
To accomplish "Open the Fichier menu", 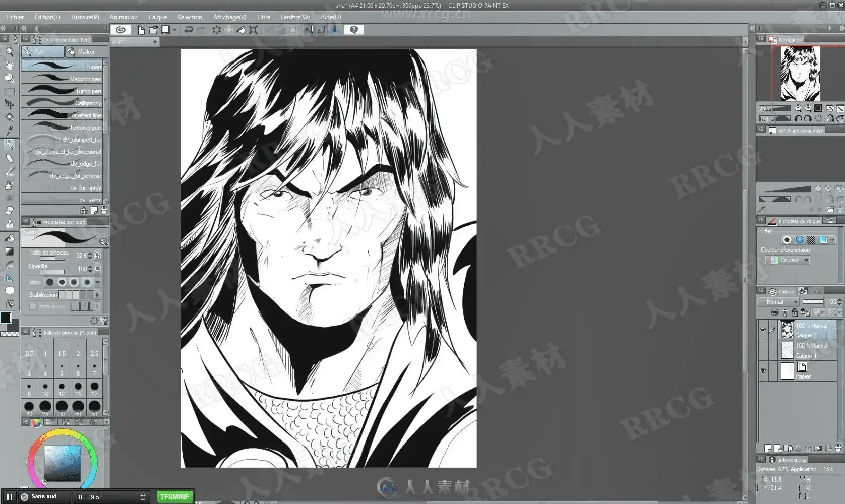I will coord(15,17).
